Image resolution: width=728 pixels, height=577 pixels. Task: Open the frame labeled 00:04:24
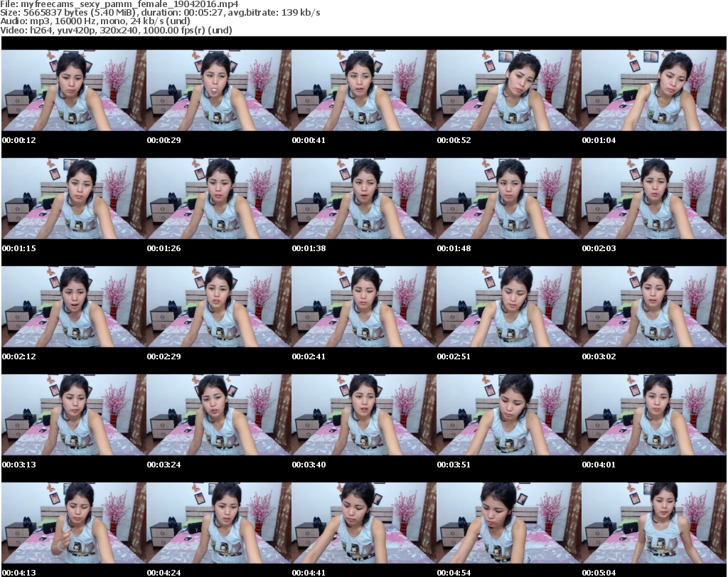[219, 523]
